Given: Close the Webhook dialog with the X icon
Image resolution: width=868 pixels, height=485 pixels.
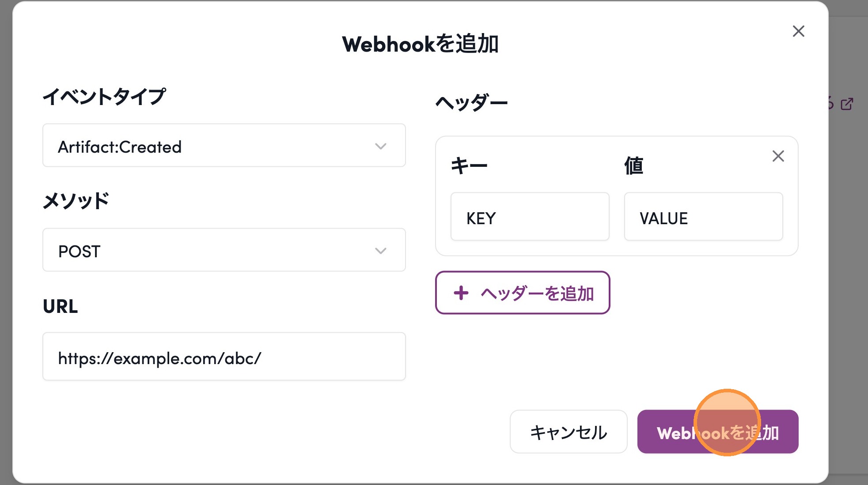Looking at the screenshot, I should [798, 31].
